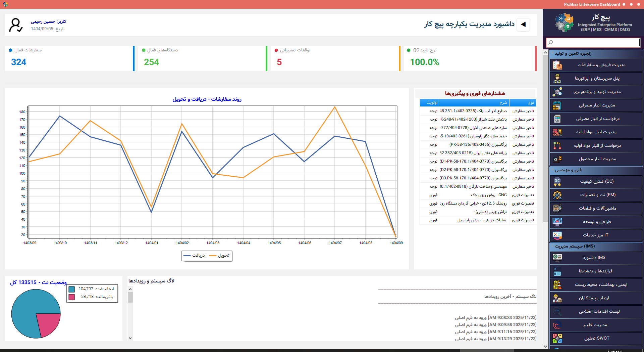Select the urgent repair row تراش چینی (دستی)
The height and width of the screenshot is (352, 644).
[478, 212]
